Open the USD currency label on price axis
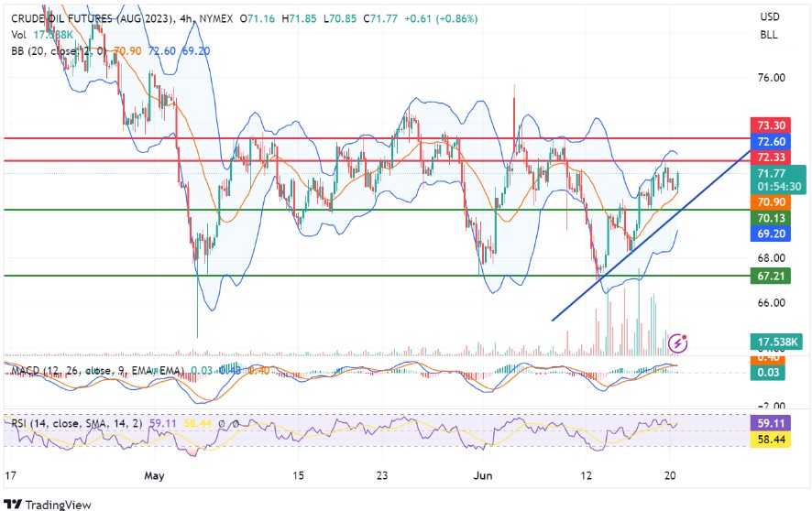Screen dimensions: 812x511 [x=770, y=17]
